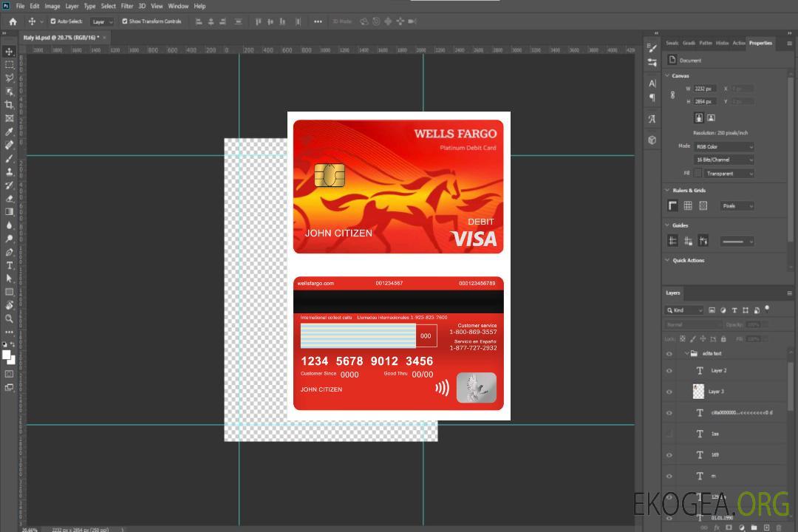Select the Crop tool

point(9,105)
